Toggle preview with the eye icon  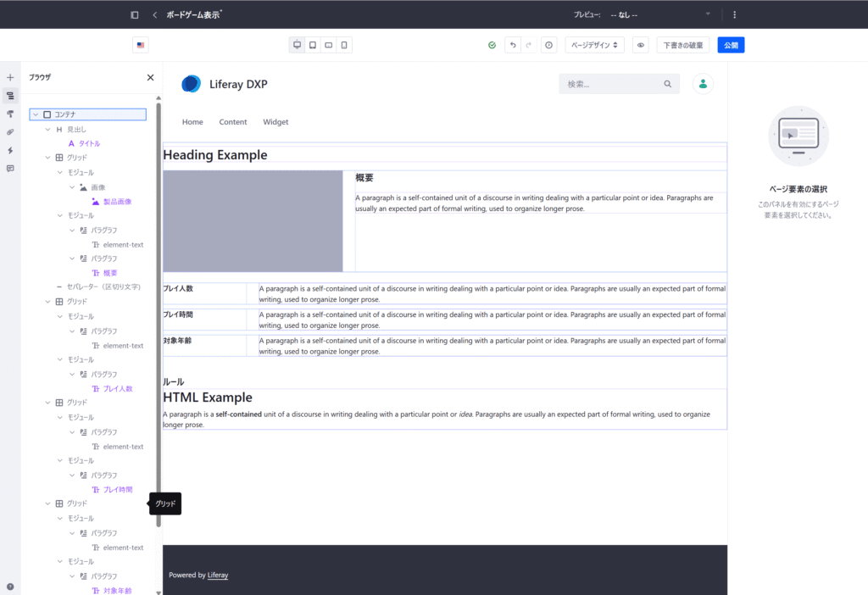(641, 45)
